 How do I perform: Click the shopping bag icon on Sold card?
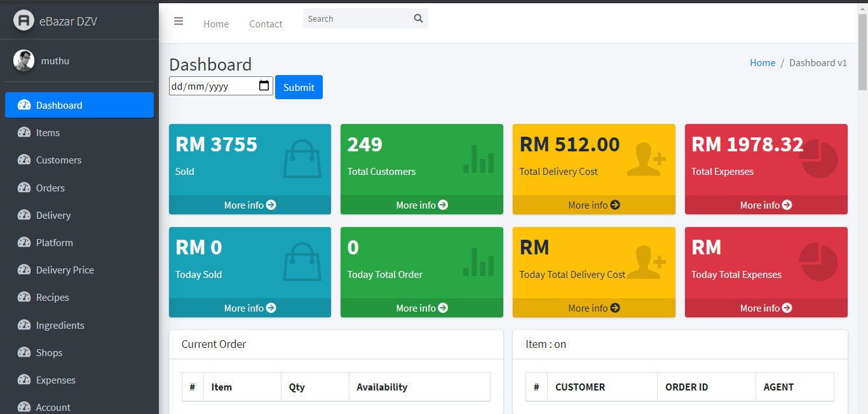[x=297, y=158]
